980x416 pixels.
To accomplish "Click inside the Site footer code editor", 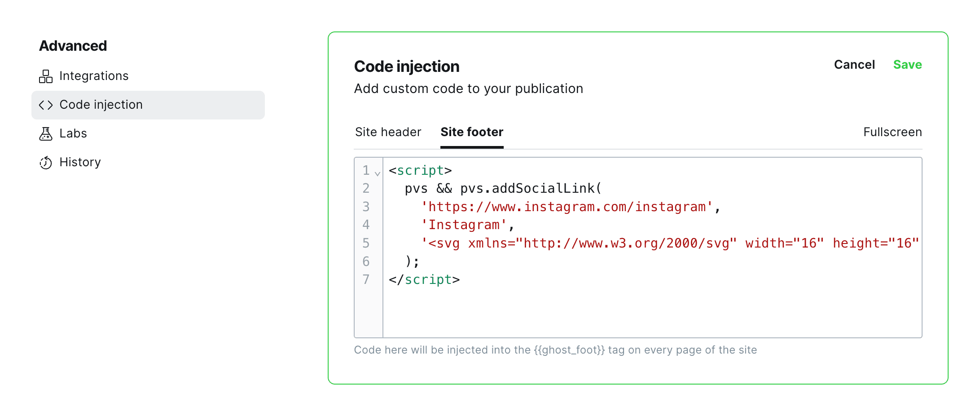I will (x=628, y=305).
